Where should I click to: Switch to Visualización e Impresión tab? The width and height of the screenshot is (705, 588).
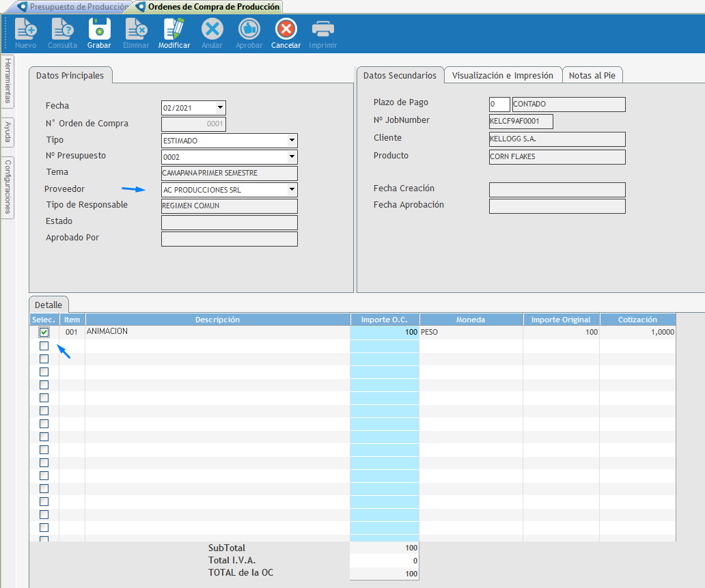[x=503, y=75]
